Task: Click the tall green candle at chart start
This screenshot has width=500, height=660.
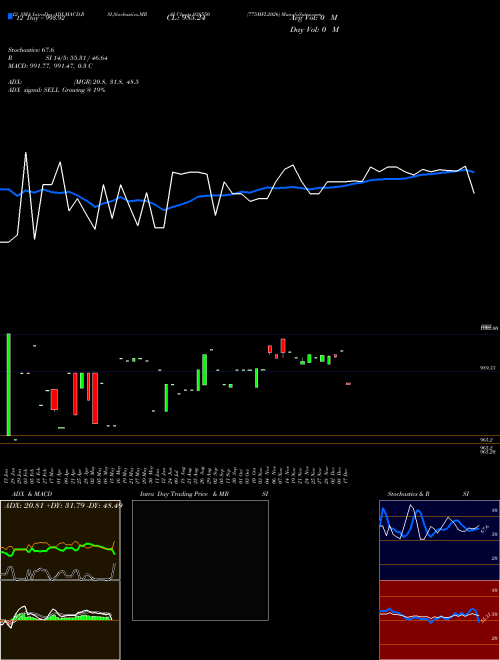Action: [x=8, y=384]
